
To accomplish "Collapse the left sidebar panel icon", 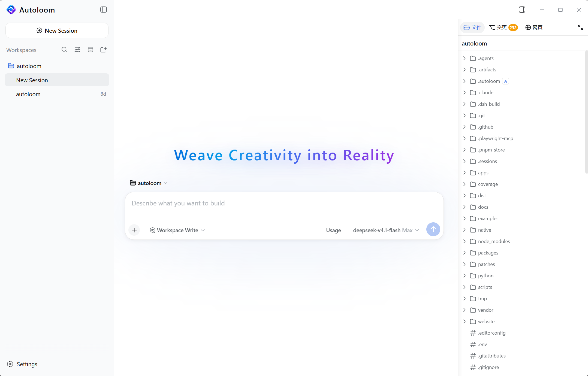I will coord(104,10).
